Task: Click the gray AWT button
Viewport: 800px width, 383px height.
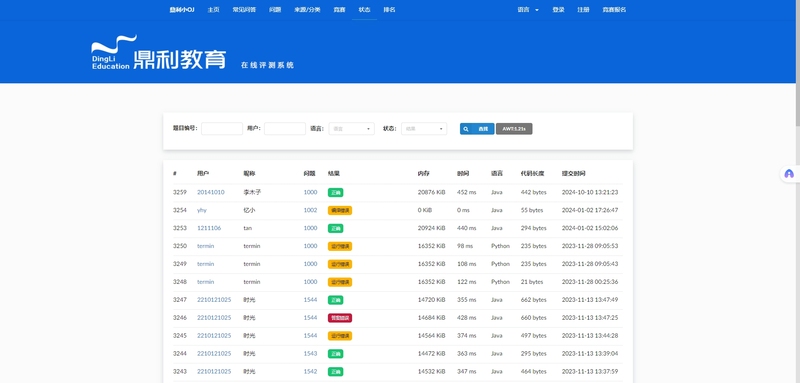Action: (514, 129)
